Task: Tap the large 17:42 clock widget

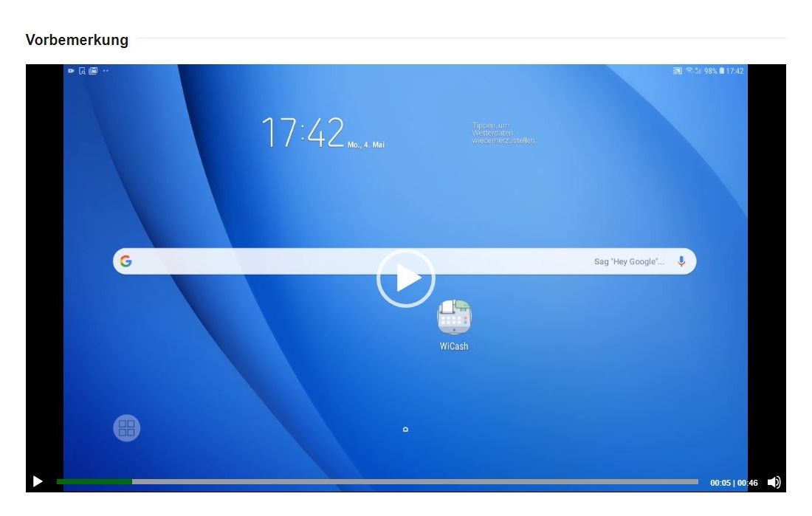Action: point(303,134)
